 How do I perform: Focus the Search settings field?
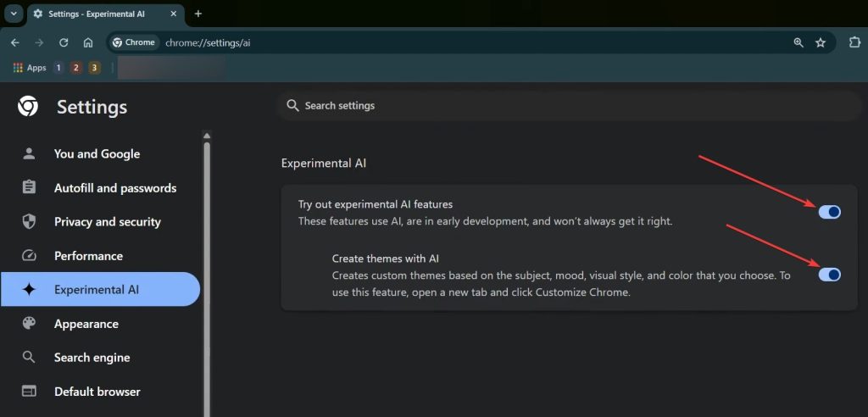569,106
